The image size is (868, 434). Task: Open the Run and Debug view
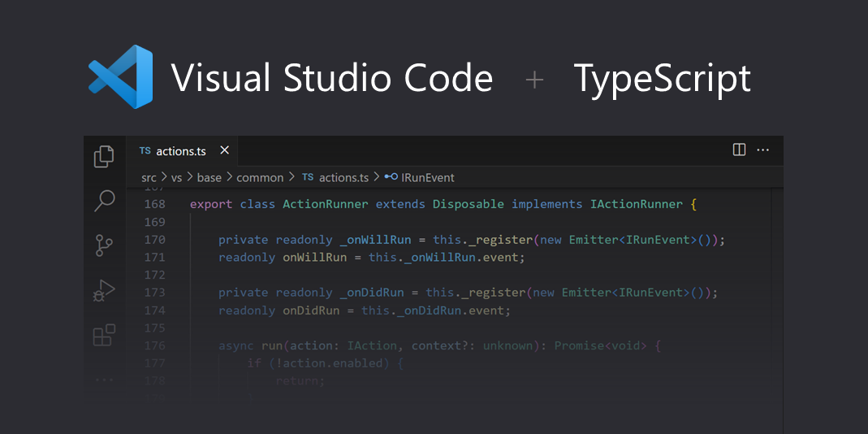point(104,290)
